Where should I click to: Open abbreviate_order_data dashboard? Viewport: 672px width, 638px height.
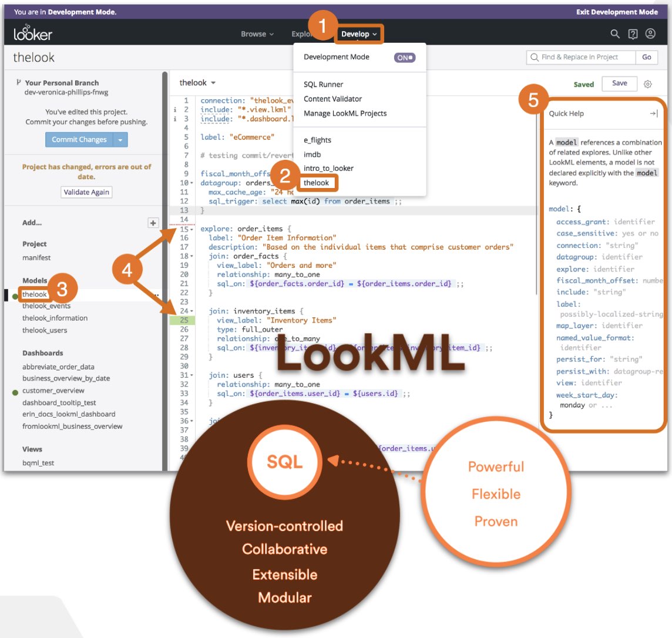58,367
